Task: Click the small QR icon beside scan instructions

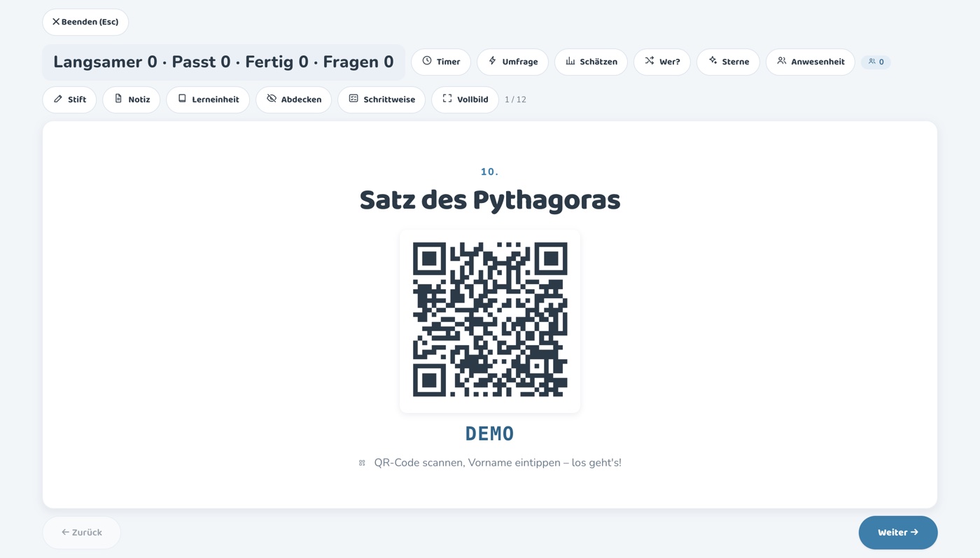Action: (x=362, y=463)
